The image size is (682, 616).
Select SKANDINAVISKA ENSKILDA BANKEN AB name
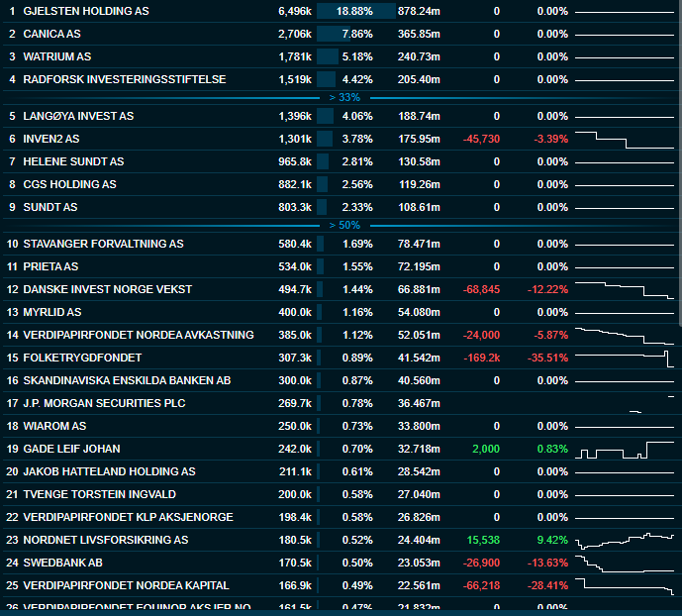[127, 380]
